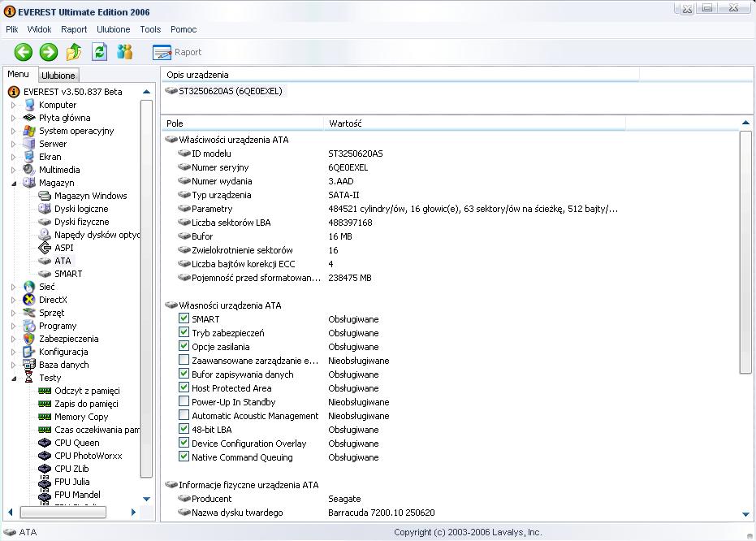Select the Odczyt z pamięci memory icon
Viewport: 756px width, 541px height.
(45, 391)
